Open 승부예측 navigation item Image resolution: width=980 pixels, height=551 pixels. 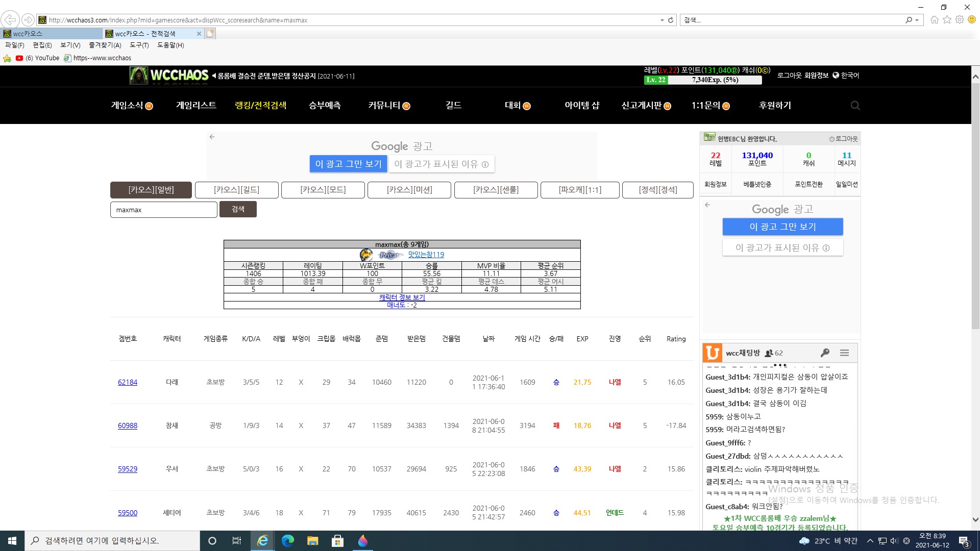325,105
